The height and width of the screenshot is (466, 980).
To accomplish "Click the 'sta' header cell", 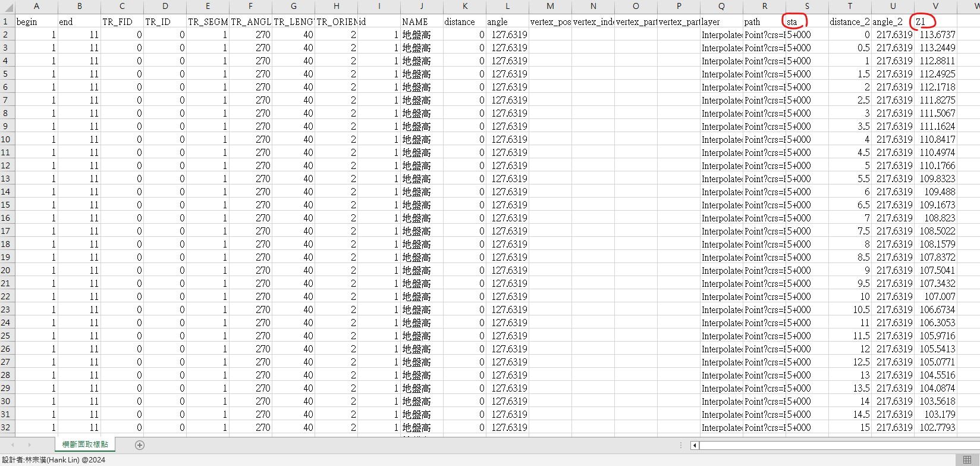I will pos(807,21).
